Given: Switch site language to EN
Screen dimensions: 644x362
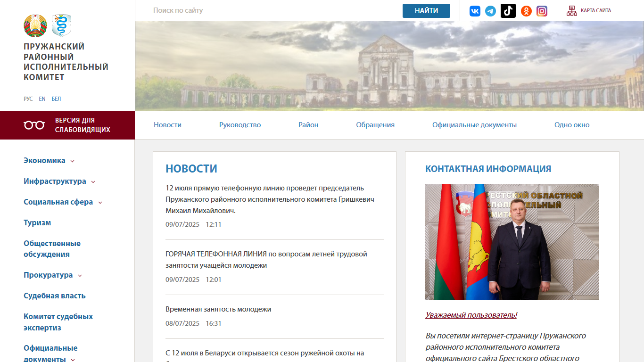Looking at the screenshot, I should [x=42, y=99].
